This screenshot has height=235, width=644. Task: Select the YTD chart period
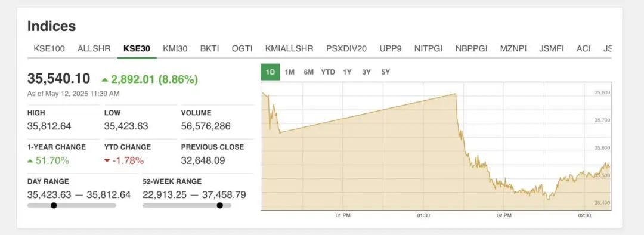[328, 72]
